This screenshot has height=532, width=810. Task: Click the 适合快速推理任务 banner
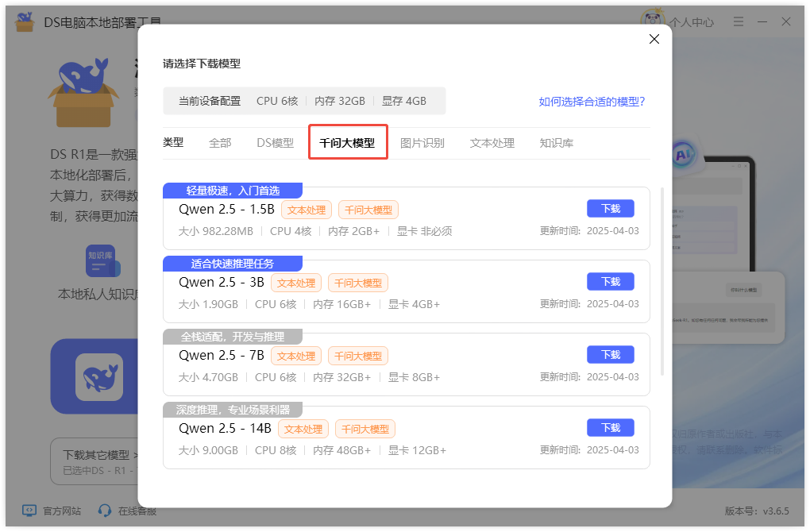click(x=233, y=264)
